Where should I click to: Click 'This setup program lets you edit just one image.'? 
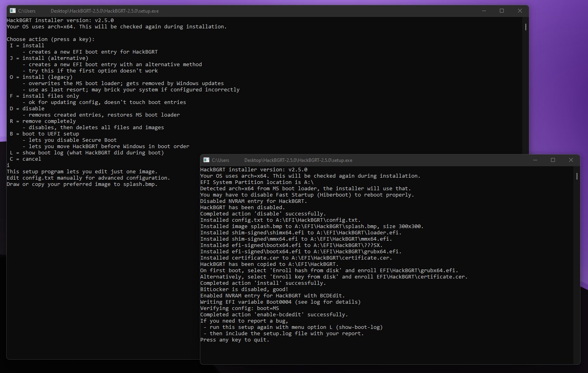(x=82, y=172)
